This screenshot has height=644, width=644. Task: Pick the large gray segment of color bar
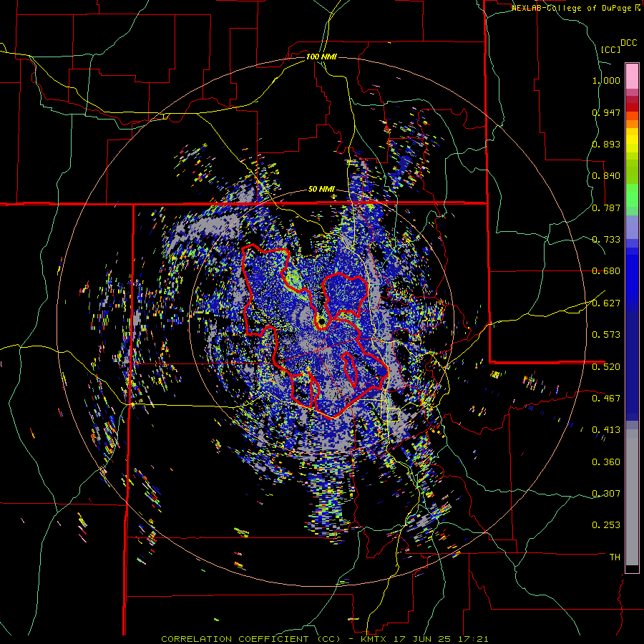tap(632, 497)
